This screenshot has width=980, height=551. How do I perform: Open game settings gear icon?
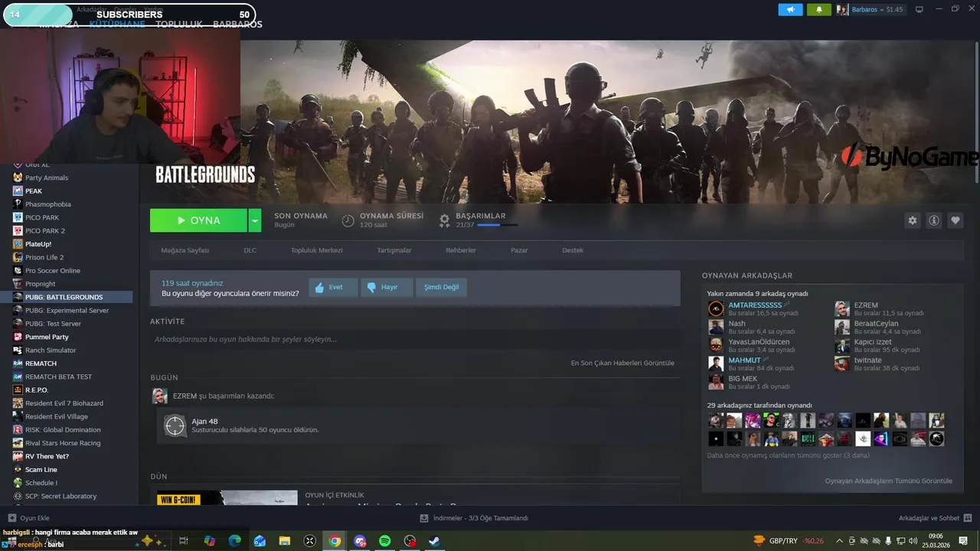[x=912, y=220]
